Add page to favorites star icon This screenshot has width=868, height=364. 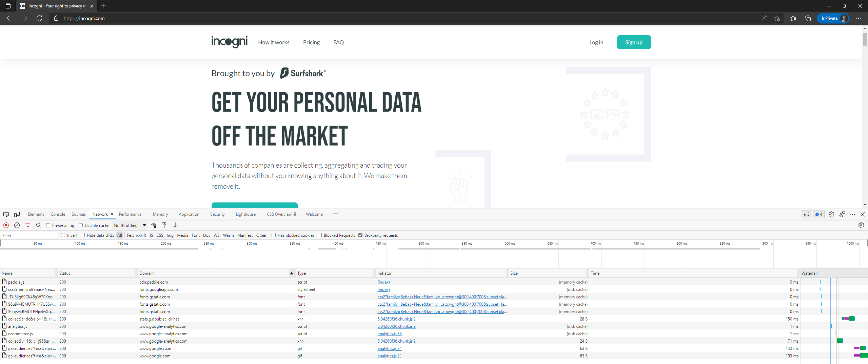pos(777,18)
